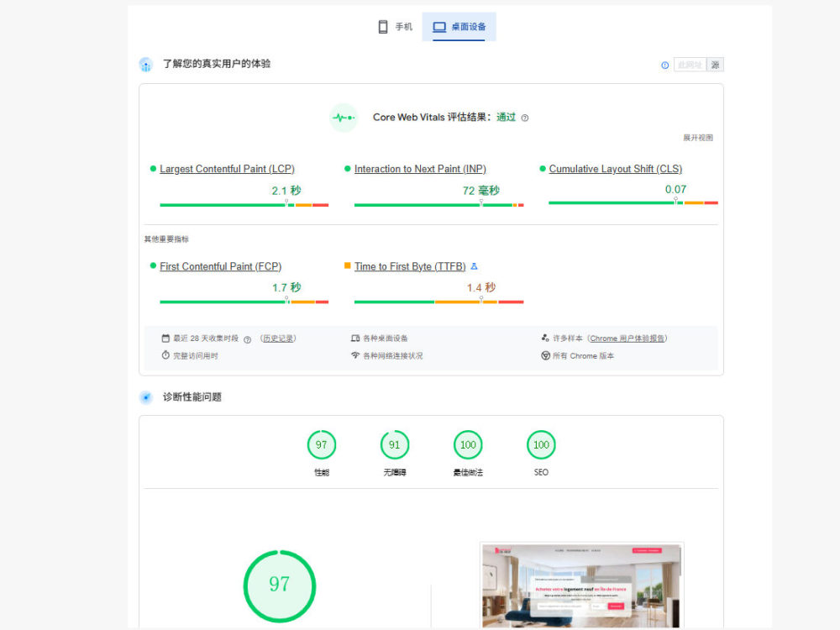The height and width of the screenshot is (630, 840).
Task: Click the TTFB value 1.4 秒
Action: point(481,287)
